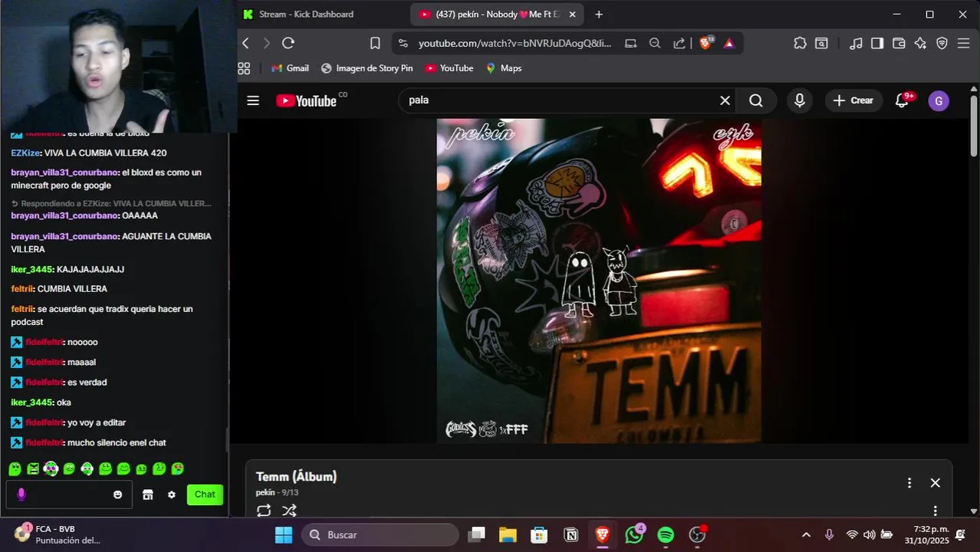Open the Gmail bookmark

click(290, 68)
